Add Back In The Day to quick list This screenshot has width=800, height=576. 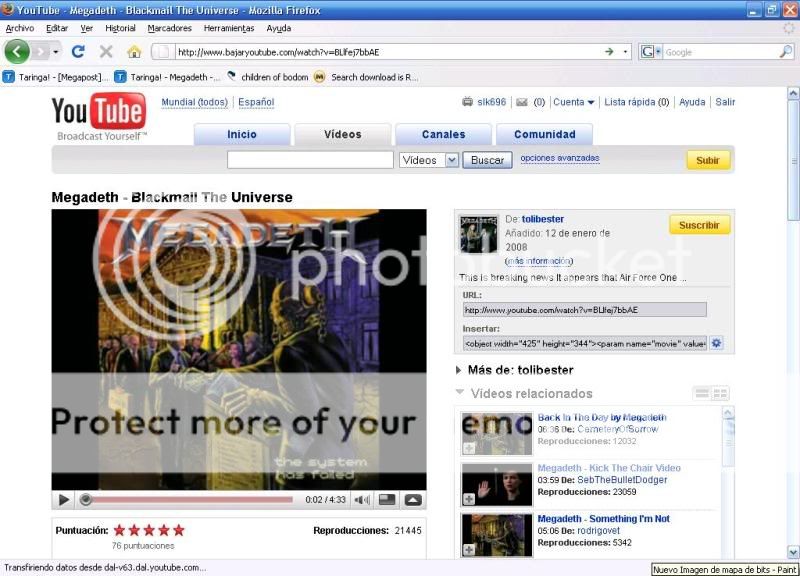tap(469, 448)
